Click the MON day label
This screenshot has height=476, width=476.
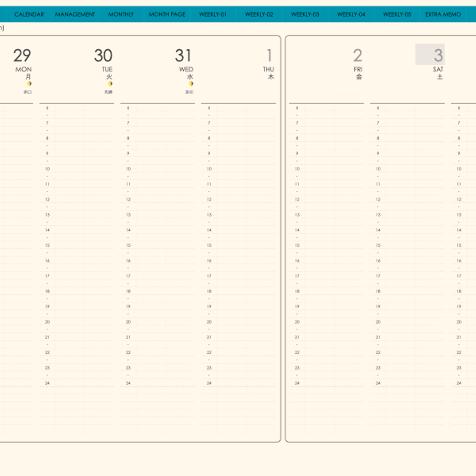23,69
